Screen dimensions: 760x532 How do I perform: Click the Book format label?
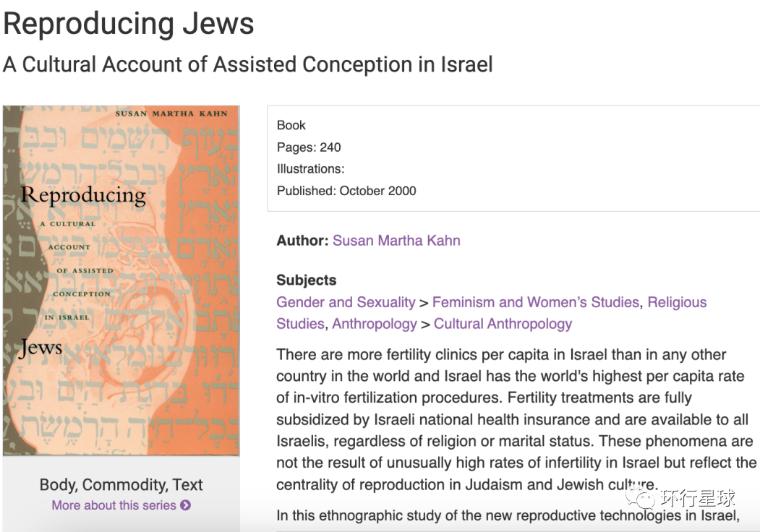click(x=291, y=126)
